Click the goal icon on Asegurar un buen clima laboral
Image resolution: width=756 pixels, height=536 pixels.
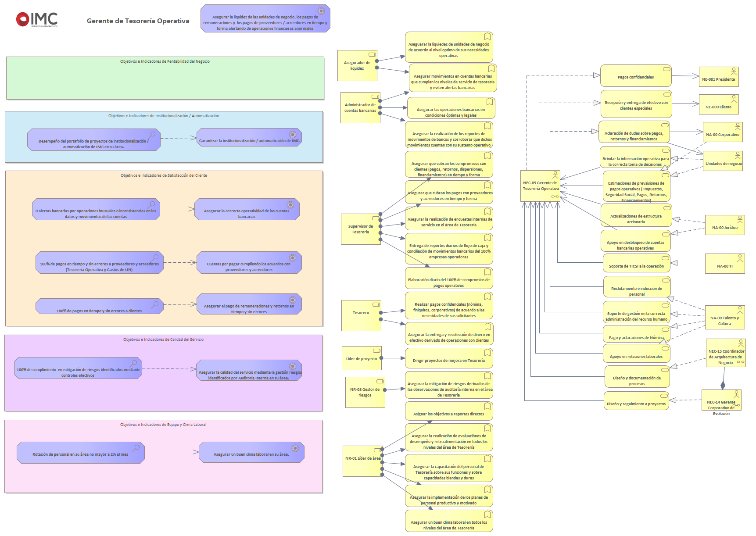(295, 448)
